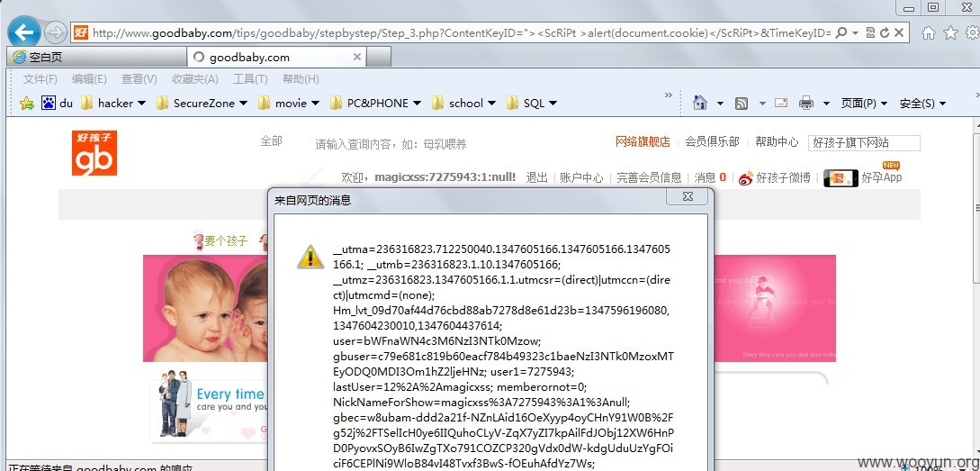This screenshot has height=471, width=980.
Task: Open the command bar Home dropdown arrow
Action: point(720,104)
